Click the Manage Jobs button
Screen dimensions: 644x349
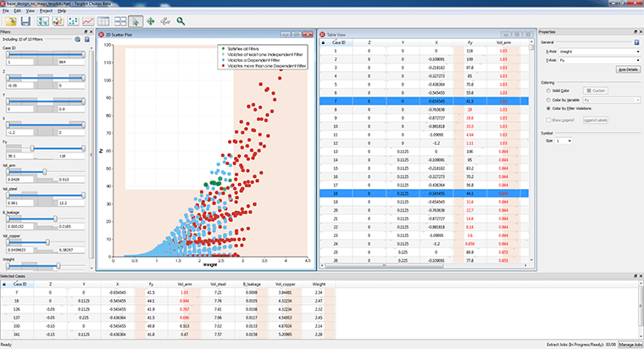(630, 345)
